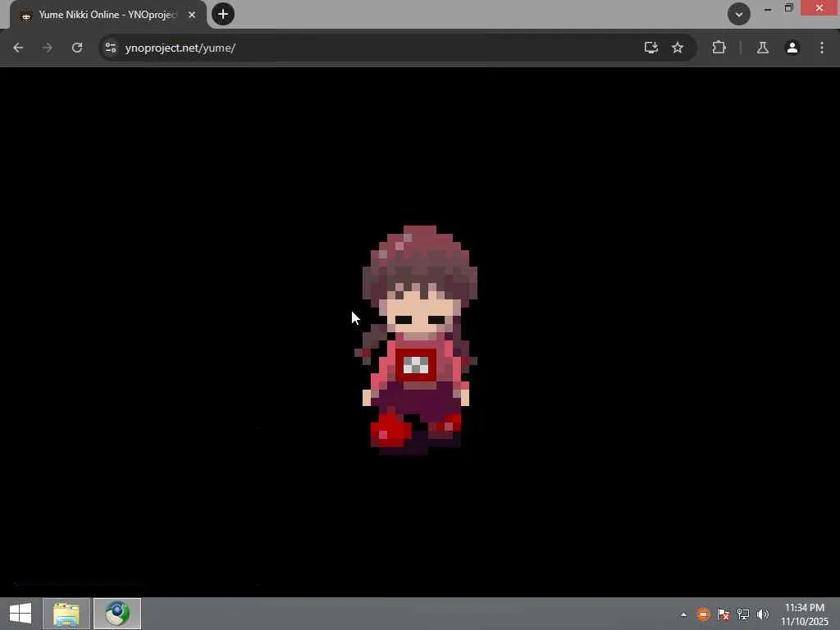Minimize the Chrome window

[768, 8]
